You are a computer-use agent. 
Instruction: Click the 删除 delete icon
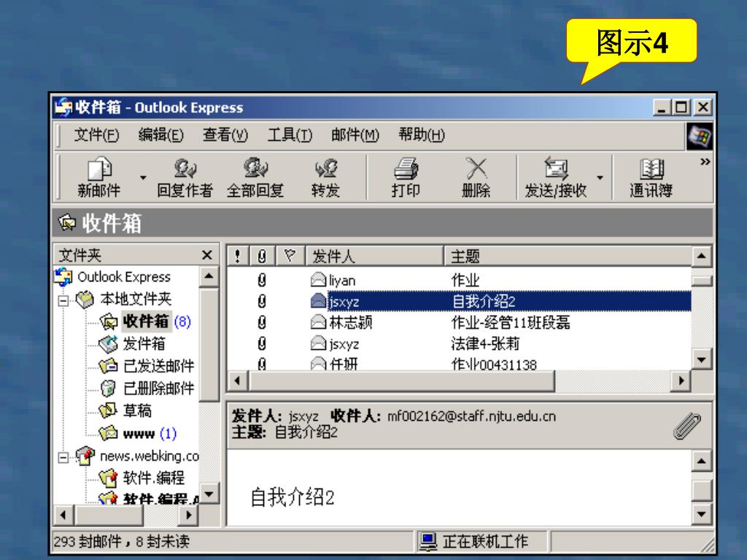[x=476, y=168]
